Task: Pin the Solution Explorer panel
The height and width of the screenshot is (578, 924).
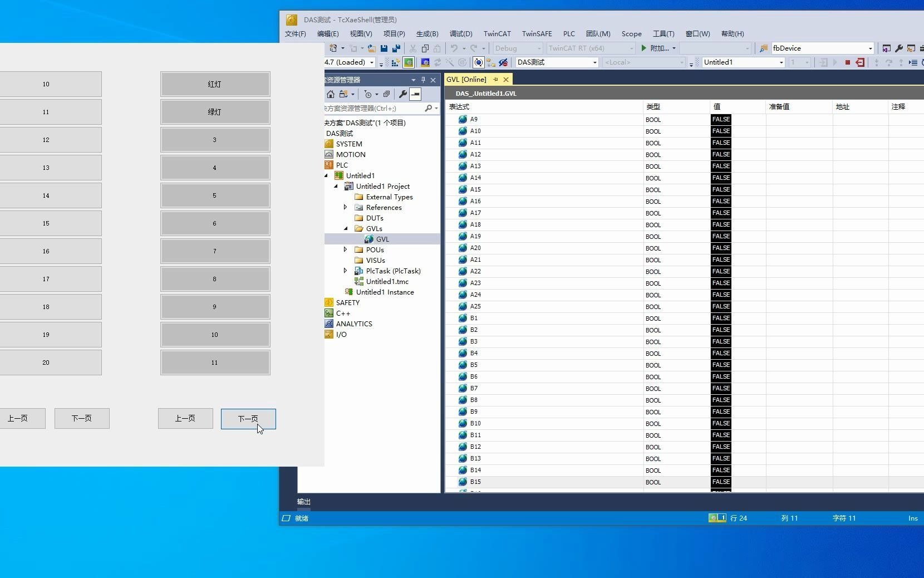Action: (x=423, y=80)
